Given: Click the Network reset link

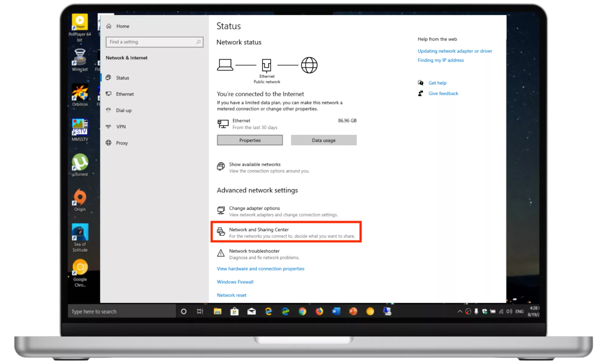Looking at the screenshot, I should 231,295.
